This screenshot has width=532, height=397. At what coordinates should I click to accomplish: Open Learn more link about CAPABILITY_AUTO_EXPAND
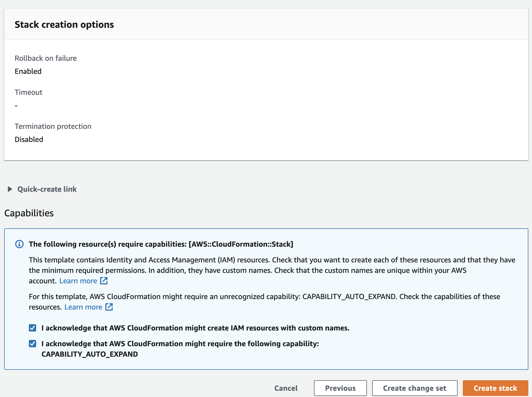83,307
